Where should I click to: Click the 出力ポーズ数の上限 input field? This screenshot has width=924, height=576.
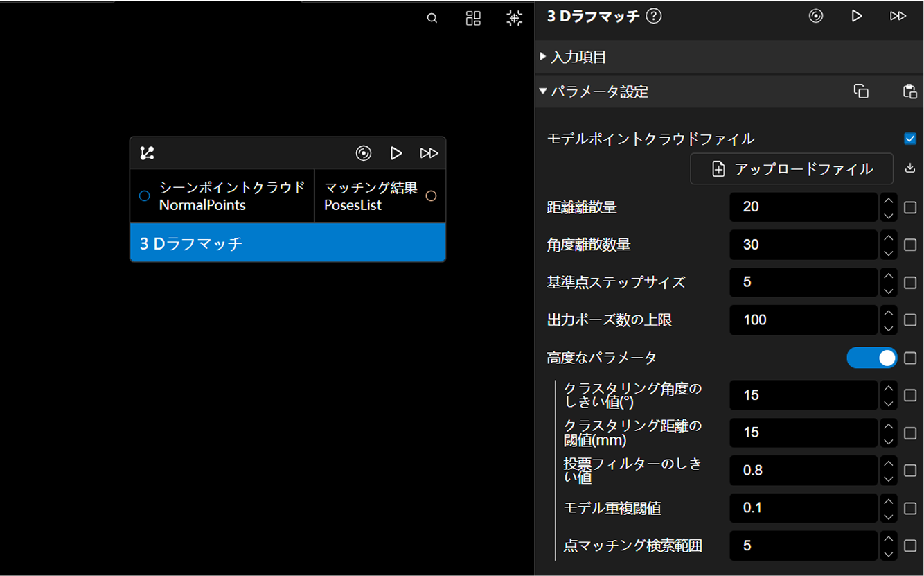point(803,320)
